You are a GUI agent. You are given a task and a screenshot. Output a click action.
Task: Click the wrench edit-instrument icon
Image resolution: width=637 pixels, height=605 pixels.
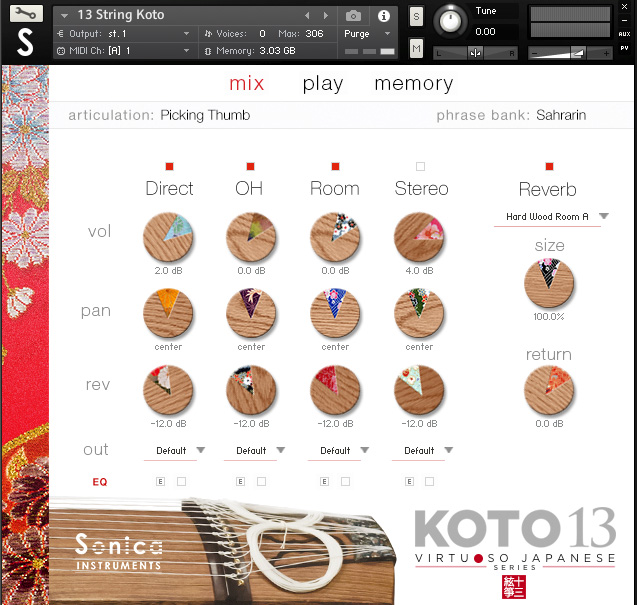click(x=24, y=15)
